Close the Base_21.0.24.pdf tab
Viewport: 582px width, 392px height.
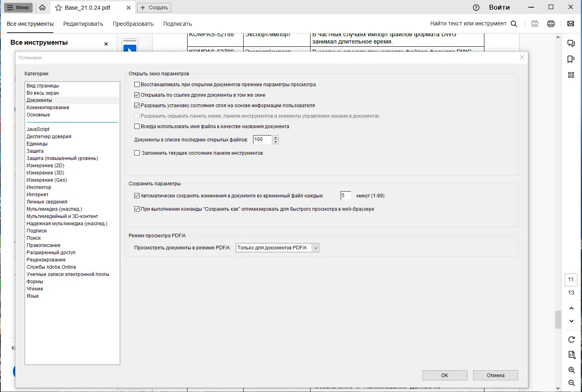point(129,8)
